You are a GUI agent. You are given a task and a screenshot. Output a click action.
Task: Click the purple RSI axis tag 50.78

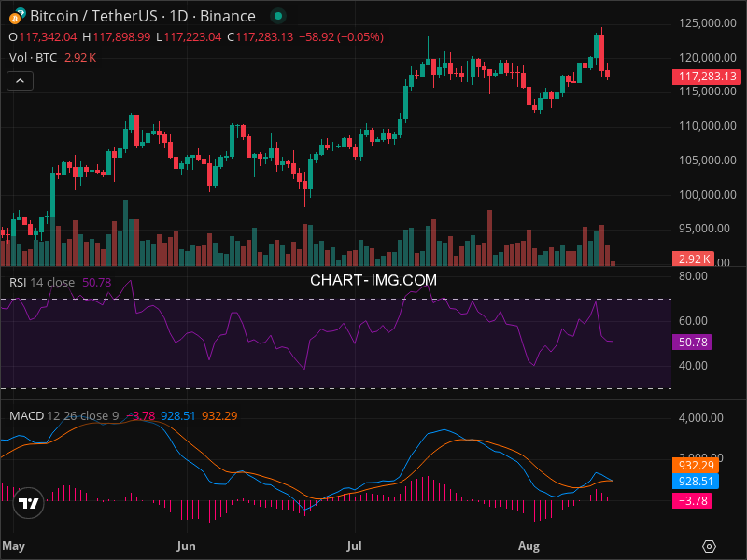point(692,342)
